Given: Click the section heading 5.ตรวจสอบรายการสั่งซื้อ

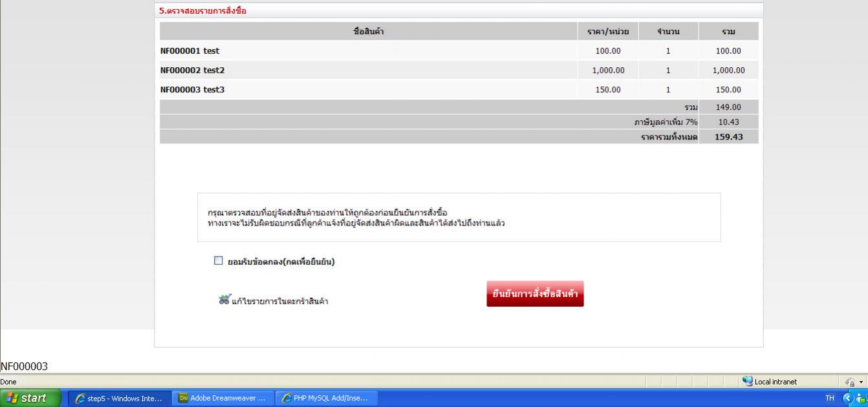Looking at the screenshot, I should tap(202, 10).
